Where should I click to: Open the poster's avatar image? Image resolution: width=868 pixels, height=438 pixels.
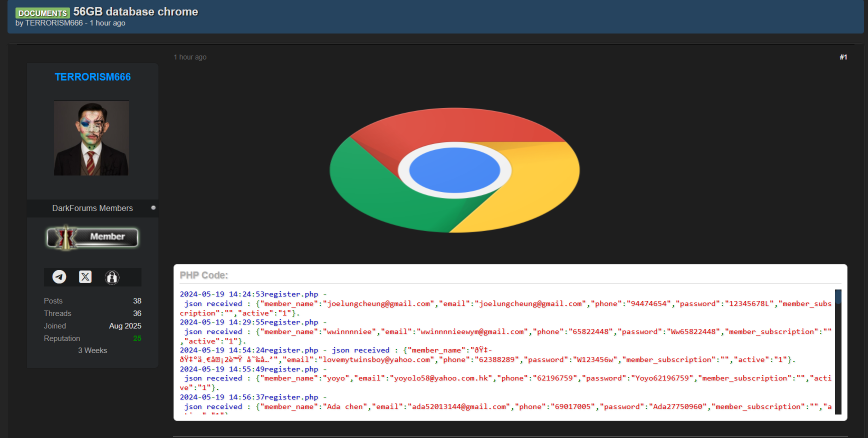point(91,138)
